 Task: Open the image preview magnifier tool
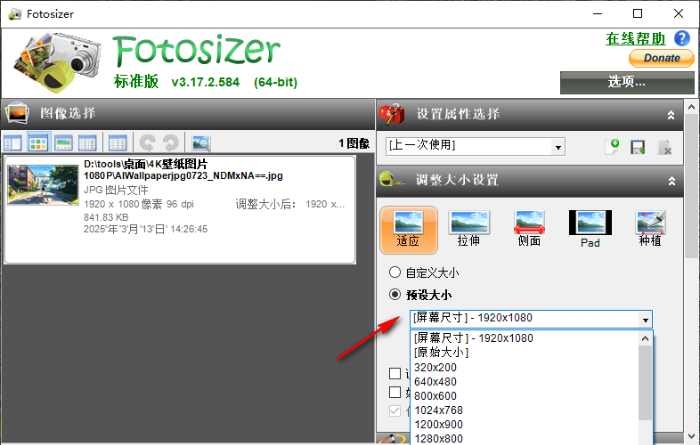pyautogui.click(x=201, y=144)
